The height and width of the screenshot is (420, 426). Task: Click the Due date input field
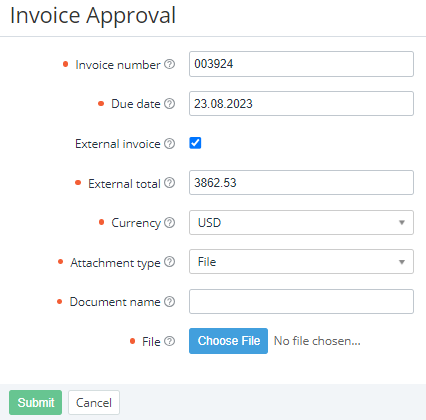pos(301,104)
